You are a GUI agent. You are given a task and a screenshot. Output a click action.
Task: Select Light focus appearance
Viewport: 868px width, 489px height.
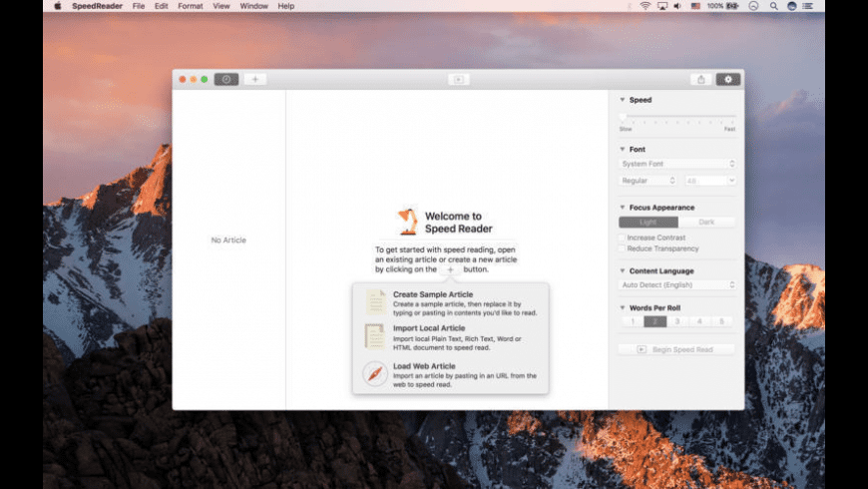point(649,223)
